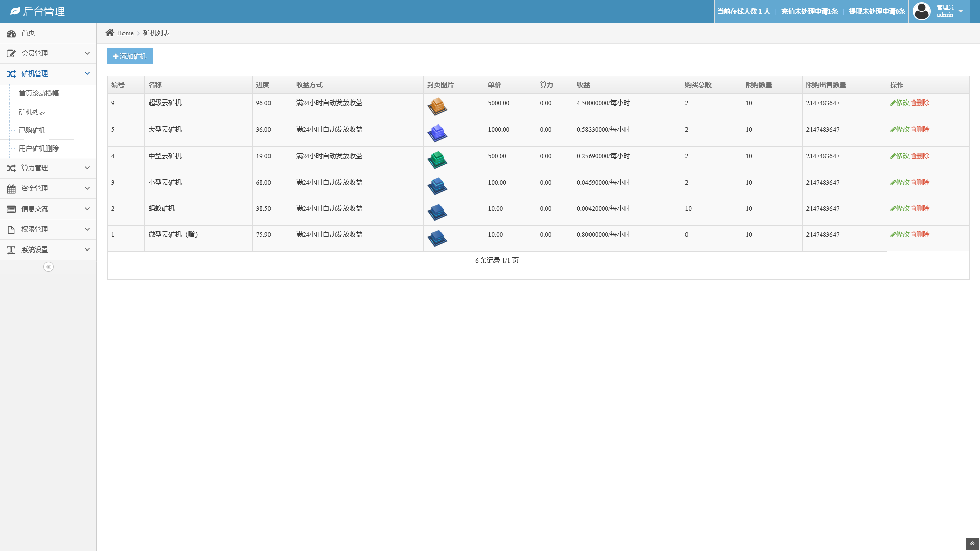Click 提现未处理申请0条 in header
This screenshot has width=980, height=551.
pos(877,11)
